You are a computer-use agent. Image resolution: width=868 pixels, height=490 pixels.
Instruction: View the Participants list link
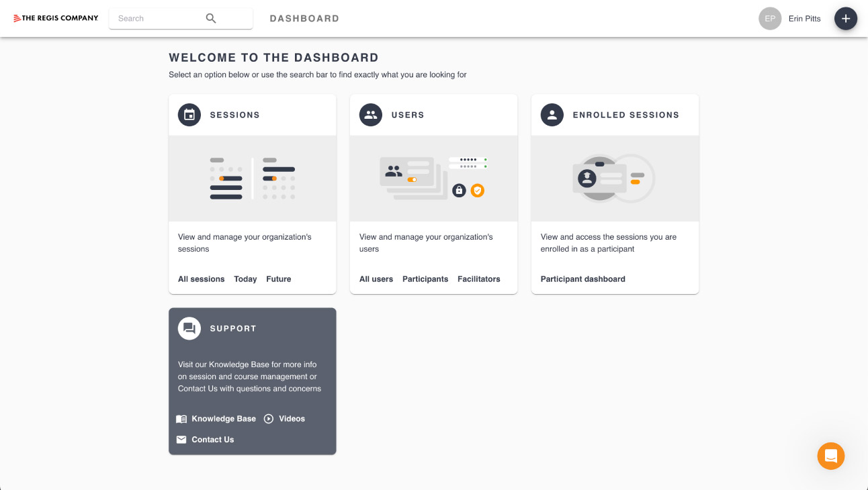click(425, 279)
